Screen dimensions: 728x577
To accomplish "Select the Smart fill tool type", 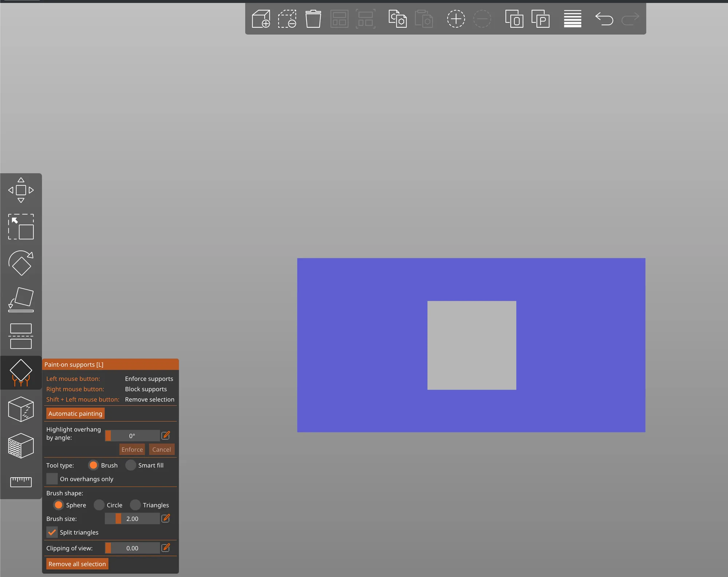I will [x=131, y=465].
